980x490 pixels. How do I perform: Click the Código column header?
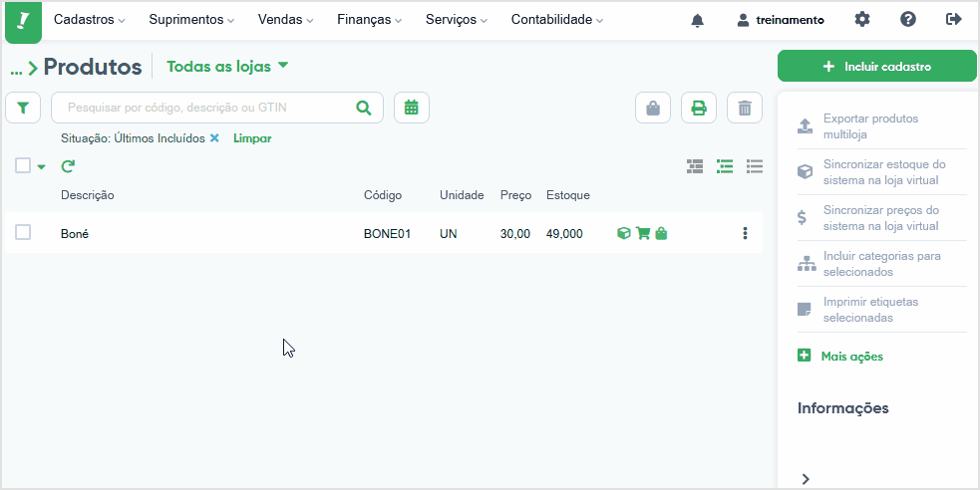point(383,195)
